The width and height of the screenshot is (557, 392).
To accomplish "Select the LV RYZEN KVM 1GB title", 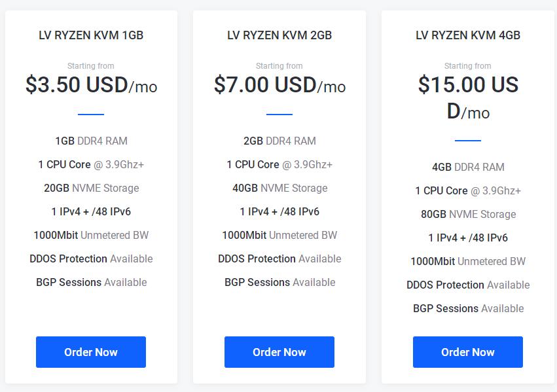I will (x=91, y=35).
